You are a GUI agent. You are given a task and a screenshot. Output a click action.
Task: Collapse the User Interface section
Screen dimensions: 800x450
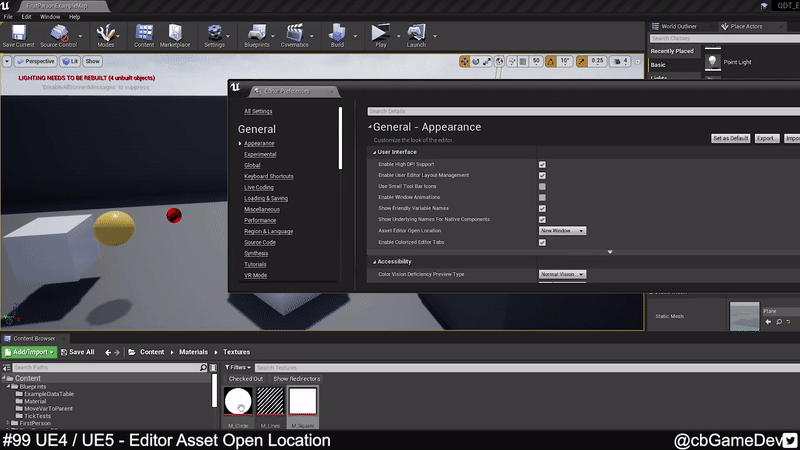[x=374, y=152]
